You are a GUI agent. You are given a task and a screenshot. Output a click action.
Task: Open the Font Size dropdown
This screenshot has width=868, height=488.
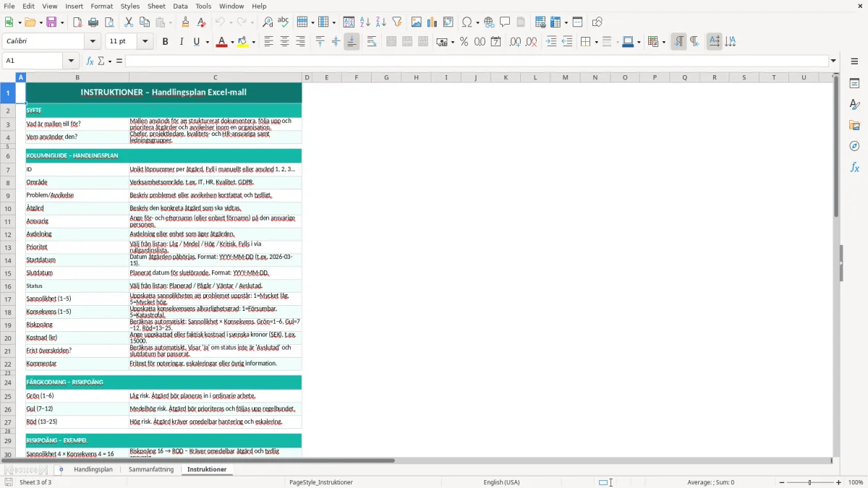click(145, 42)
